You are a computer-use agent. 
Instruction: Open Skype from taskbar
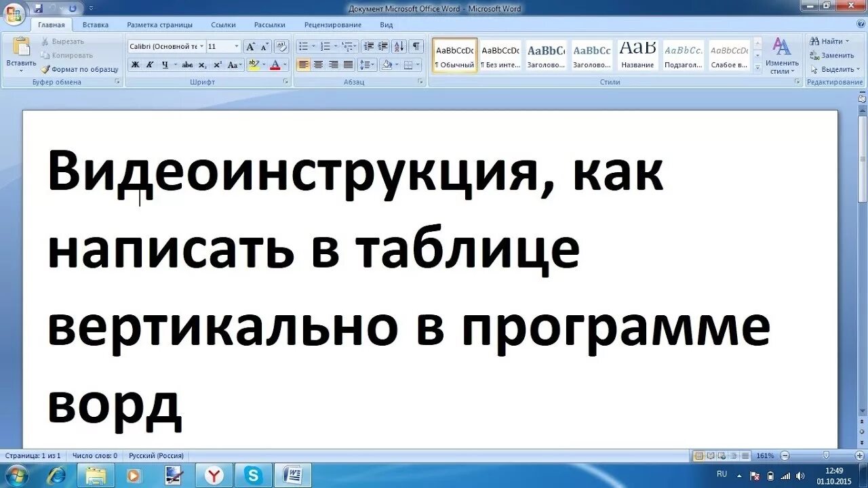click(254, 475)
